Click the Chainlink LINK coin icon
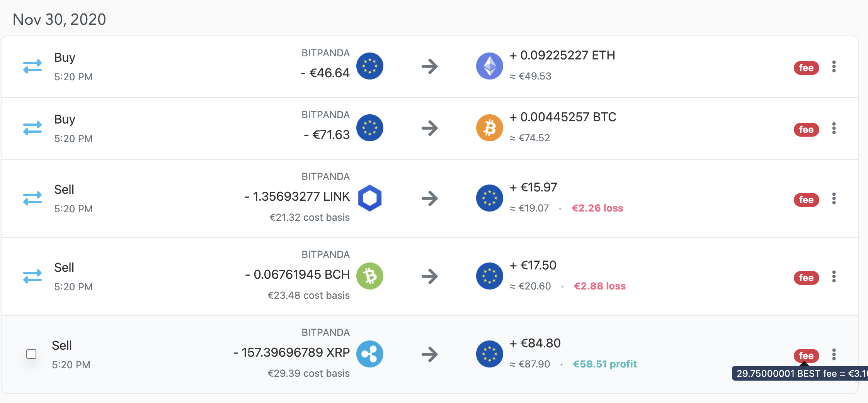This screenshot has width=868, height=403. click(x=370, y=198)
